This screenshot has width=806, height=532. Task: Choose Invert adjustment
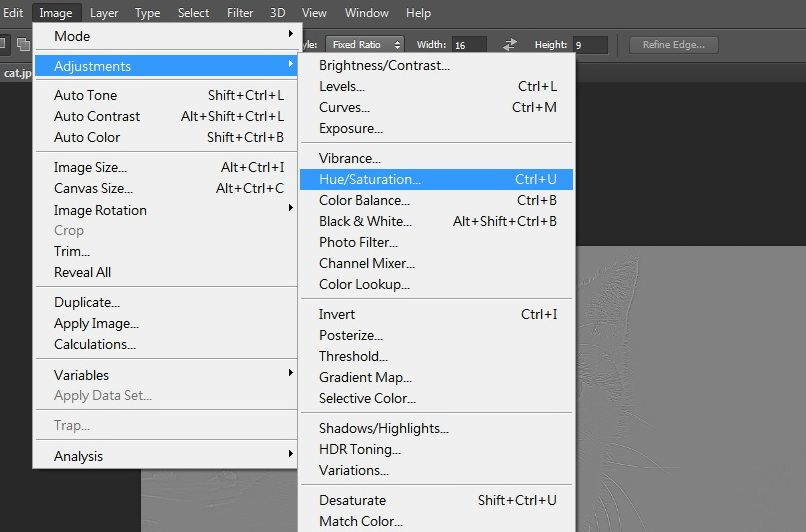(436, 314)
